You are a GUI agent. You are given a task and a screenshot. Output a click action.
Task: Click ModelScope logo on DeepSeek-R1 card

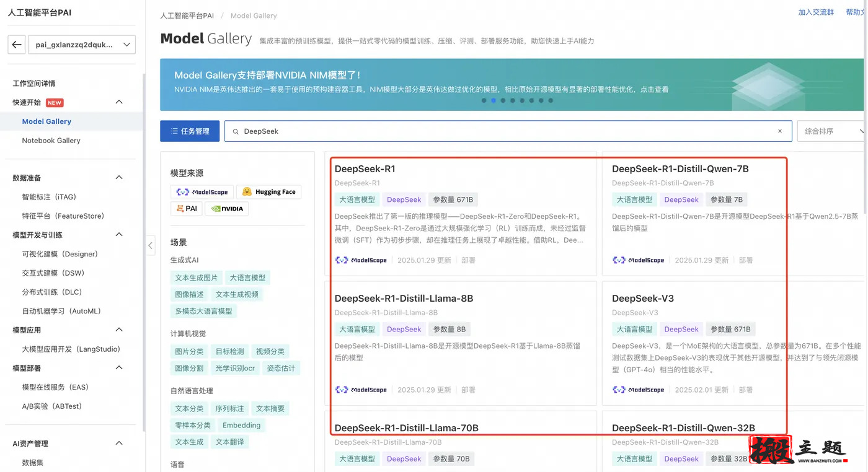[361, 260]
